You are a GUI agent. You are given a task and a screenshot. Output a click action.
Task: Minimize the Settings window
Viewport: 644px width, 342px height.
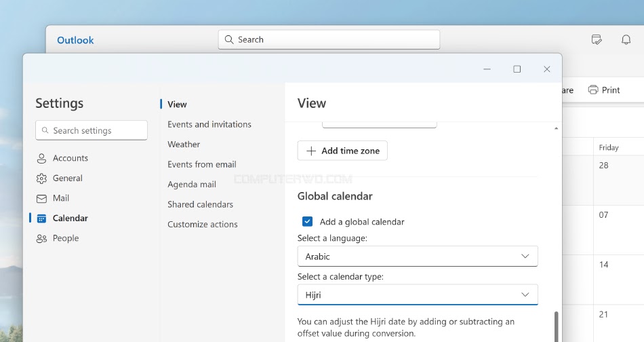pos(487,69)
